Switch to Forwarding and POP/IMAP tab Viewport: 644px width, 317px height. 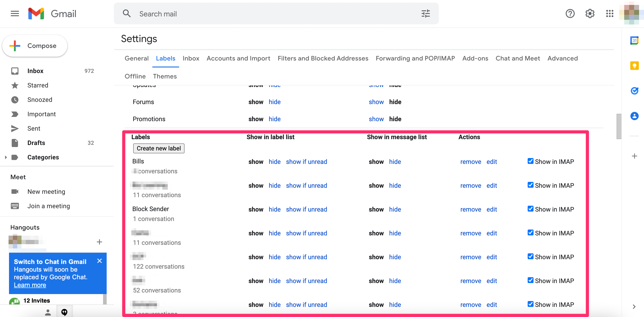click(x=415, y=58)
